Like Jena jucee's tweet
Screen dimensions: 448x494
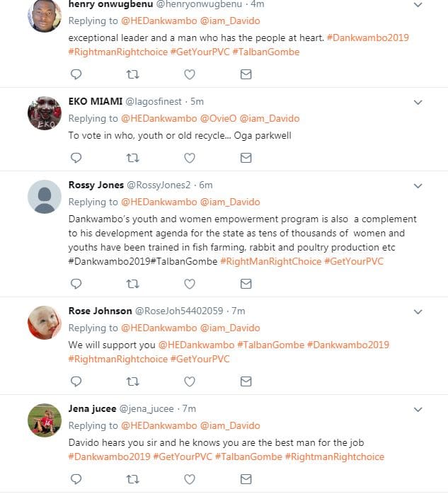[x=190, y=478]
